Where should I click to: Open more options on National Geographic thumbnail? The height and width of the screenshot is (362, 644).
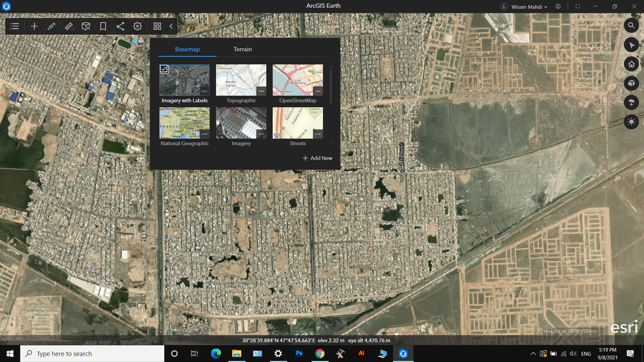click(x=204, y=134)
